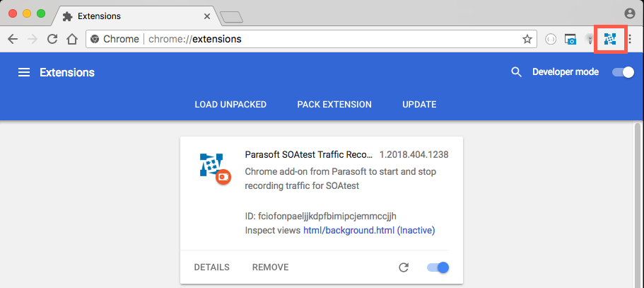Click the lightbulb extension icon
Screen dimensions: 644x288
(x=590, y=39)
